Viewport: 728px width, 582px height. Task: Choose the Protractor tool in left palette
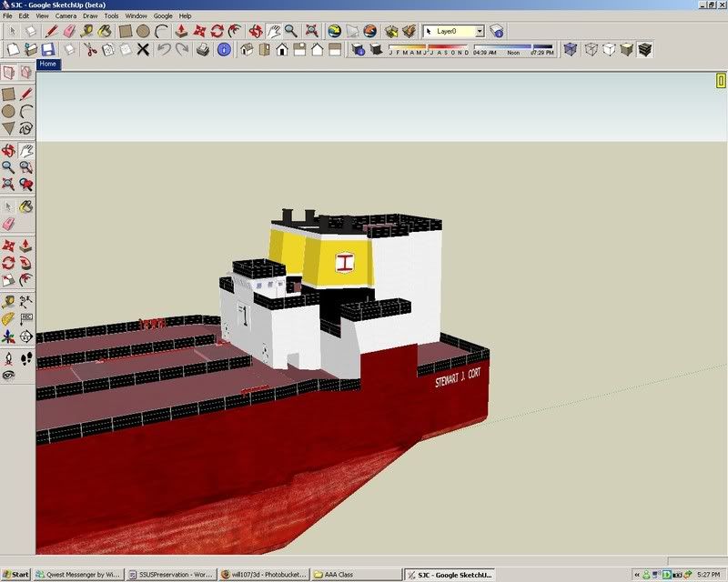point(8,319)
